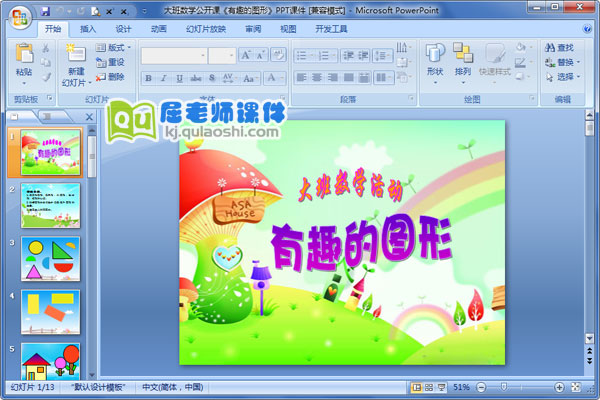
Task: Click the Paste clipboard icon
Action: (24, 53)
